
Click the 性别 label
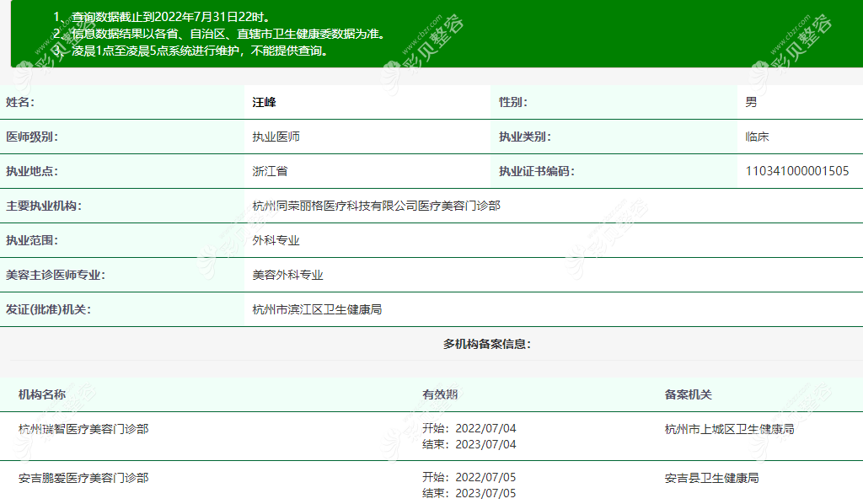513,102
